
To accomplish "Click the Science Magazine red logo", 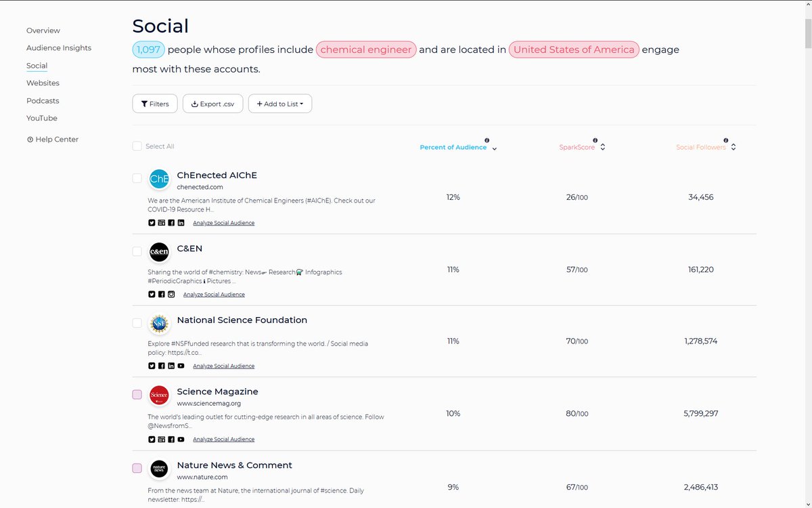I will [159, 396].
